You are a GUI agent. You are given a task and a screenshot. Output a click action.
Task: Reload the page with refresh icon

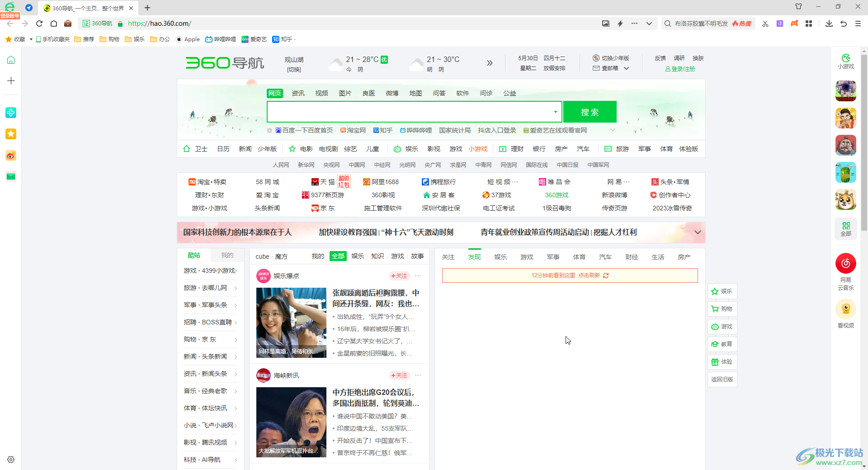pos(39,24)
